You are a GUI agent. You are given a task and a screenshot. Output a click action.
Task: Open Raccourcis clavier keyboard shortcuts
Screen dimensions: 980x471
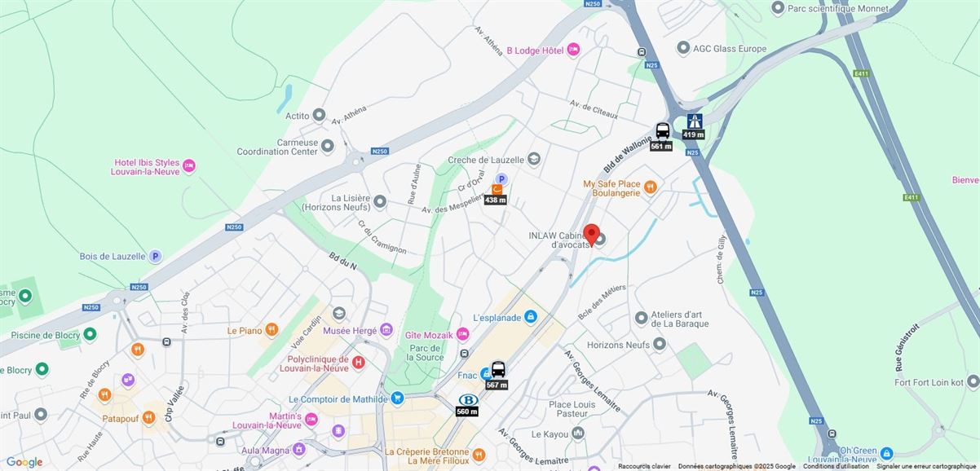644,466
